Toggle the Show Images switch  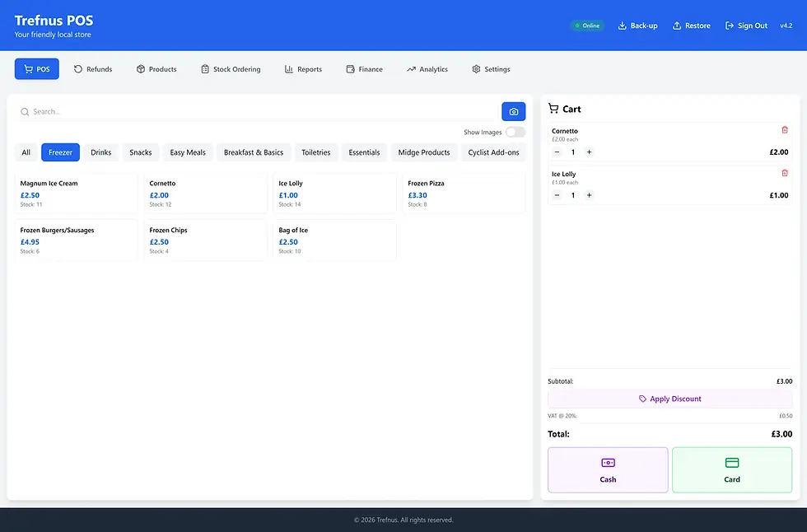(x=515, y=133)
